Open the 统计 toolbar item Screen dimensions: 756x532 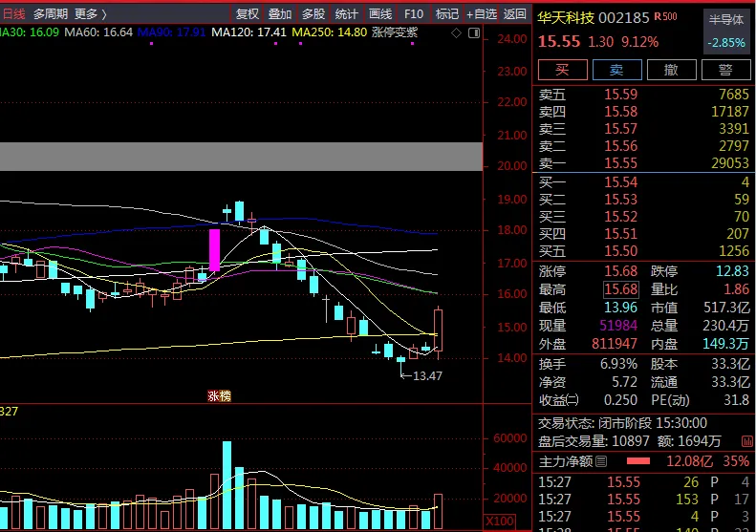coord(347,14)
